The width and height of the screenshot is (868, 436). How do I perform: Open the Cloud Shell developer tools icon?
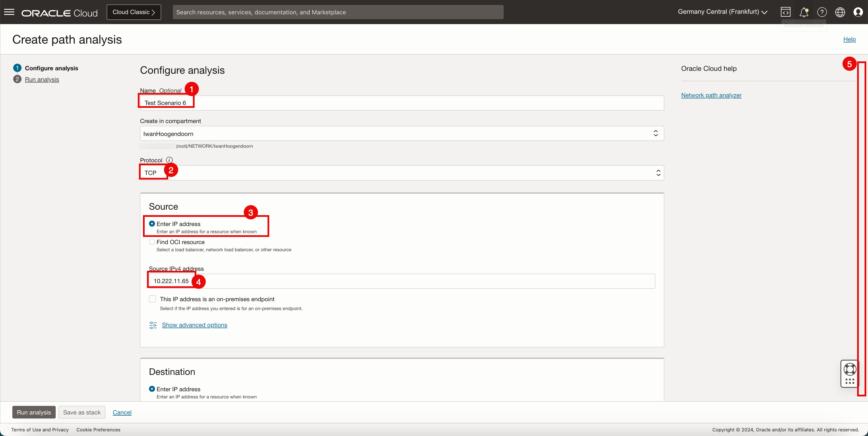(785, 12)
